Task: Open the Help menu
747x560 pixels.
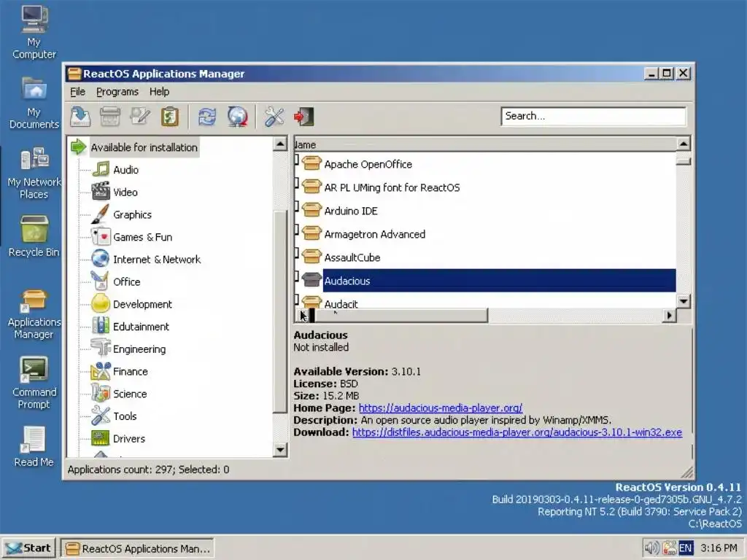Action: coord(159,91)
